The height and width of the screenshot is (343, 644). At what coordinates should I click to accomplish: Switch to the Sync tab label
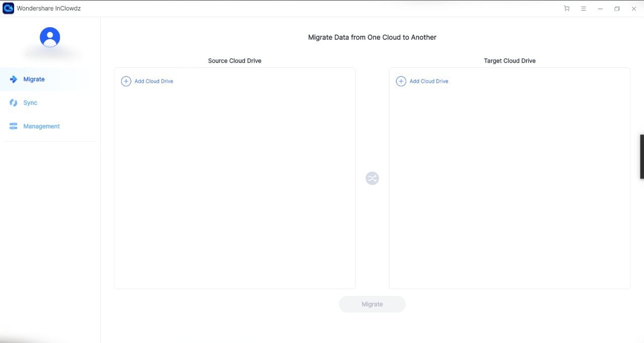(x=30, y=103)
